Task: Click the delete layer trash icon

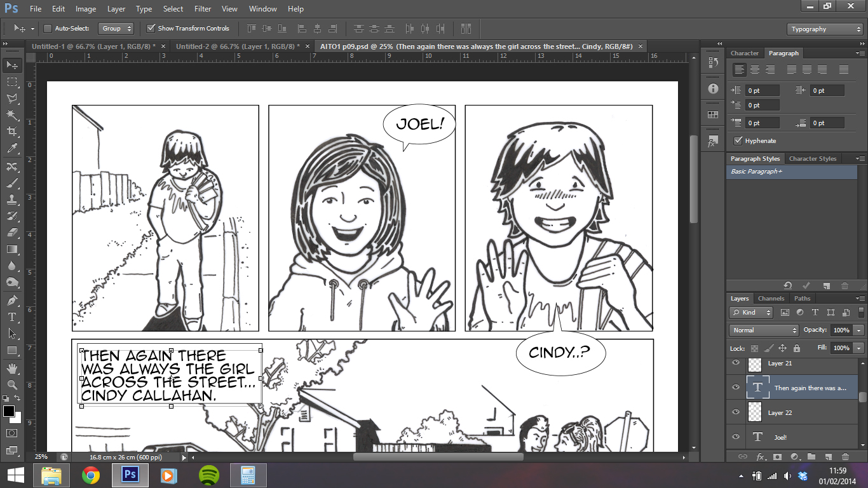Action: tap(845, 456)
